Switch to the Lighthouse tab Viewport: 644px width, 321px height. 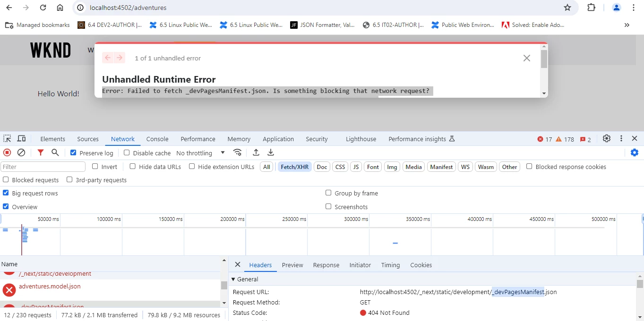(361, 139)
